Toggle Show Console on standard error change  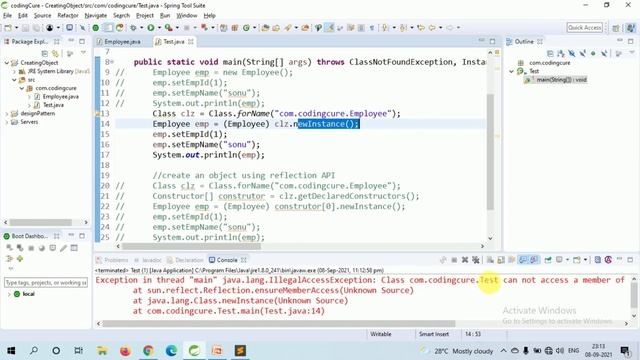pos(534,260)
